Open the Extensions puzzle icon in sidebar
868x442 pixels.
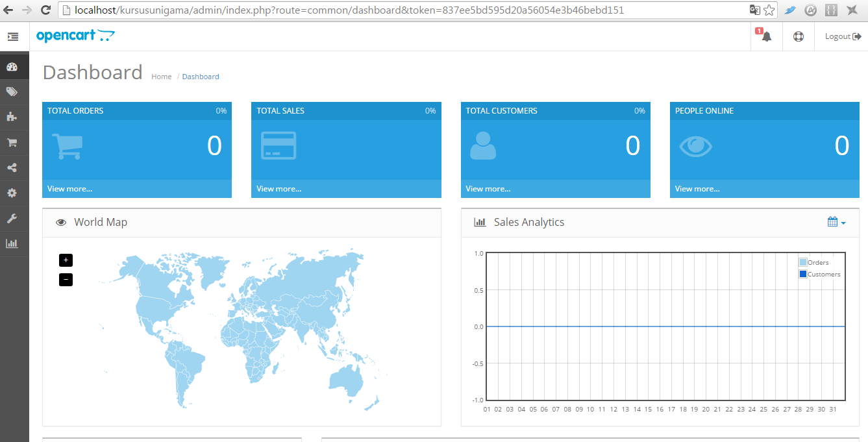pos(12,117)
